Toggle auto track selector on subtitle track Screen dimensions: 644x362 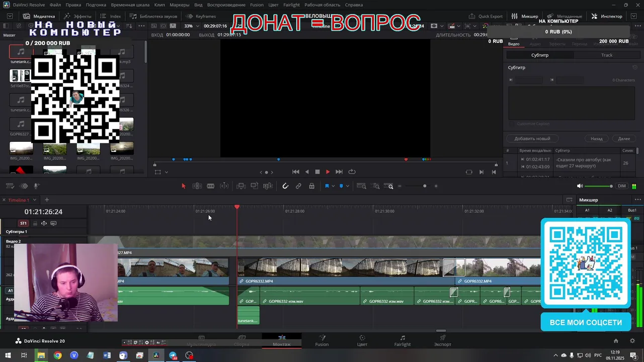coord(44,223)
